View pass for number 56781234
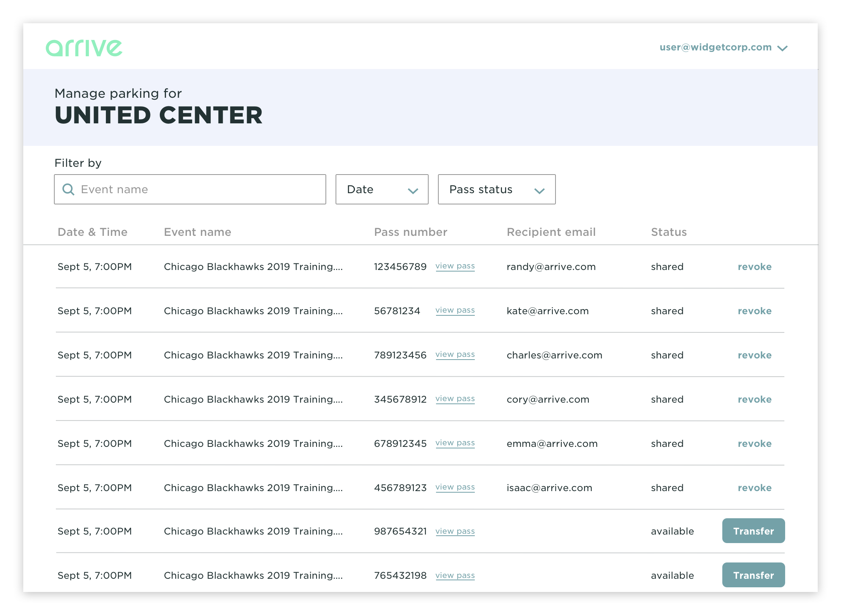 (x=455, y=310)
